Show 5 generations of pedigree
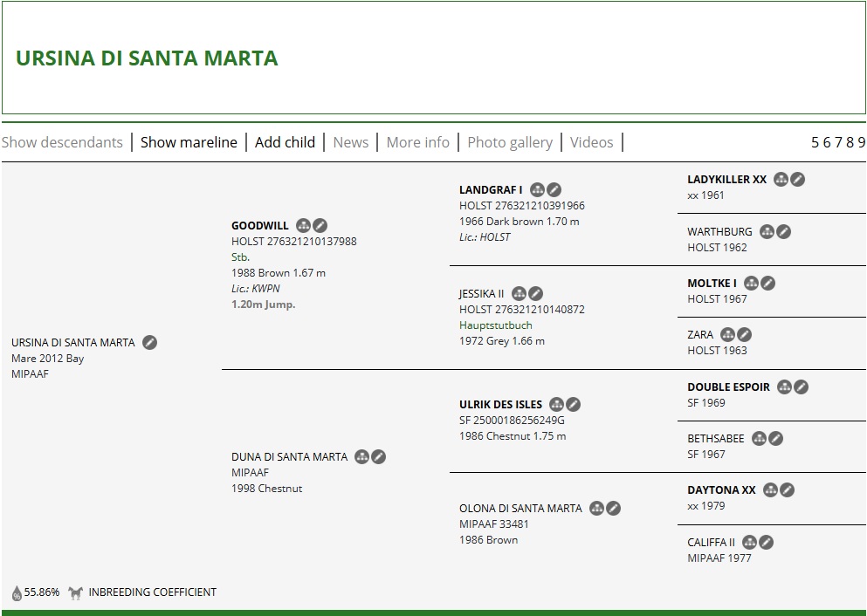 815,142
